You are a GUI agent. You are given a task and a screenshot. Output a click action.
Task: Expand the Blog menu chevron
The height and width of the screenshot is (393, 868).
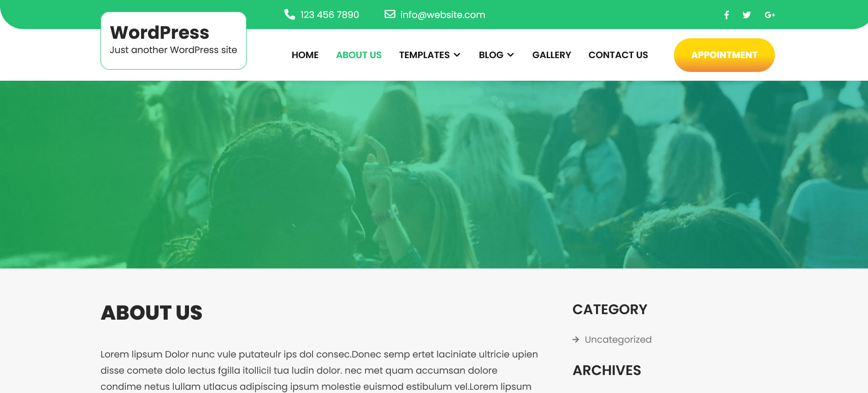coord(511,55)
